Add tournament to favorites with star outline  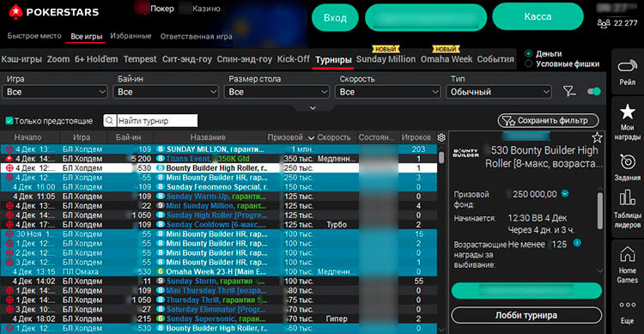click(x=597, y=137)
